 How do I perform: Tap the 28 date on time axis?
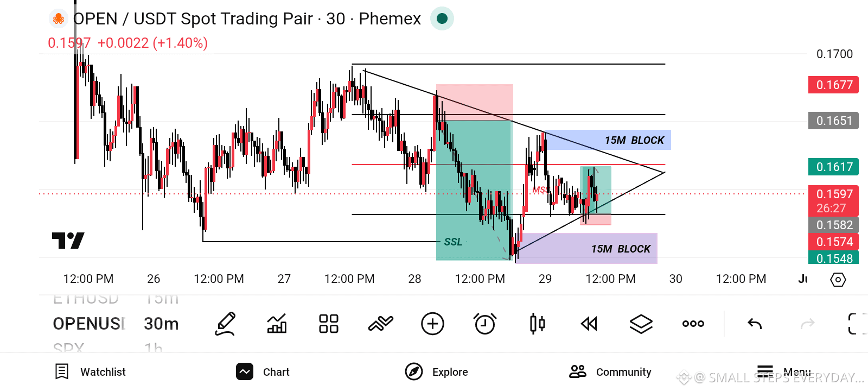coord(414,279)
